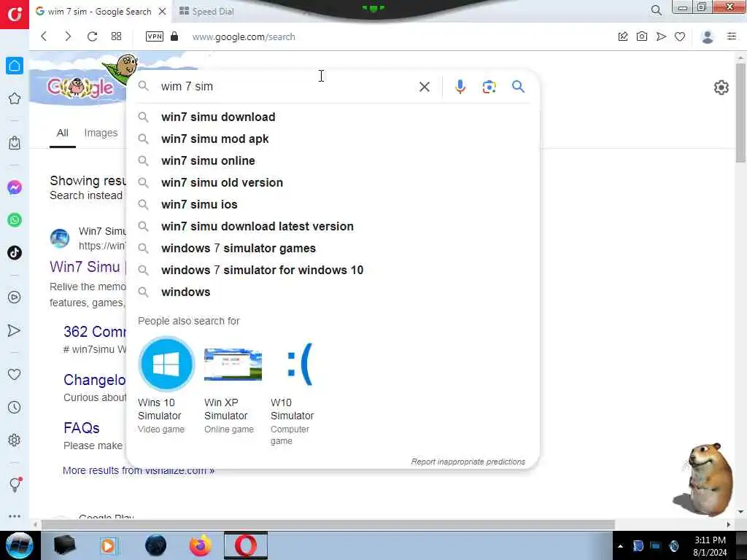Screen dimensions: 747x560
Task: Open the Easy Setup menu icon
Action: 732,36
